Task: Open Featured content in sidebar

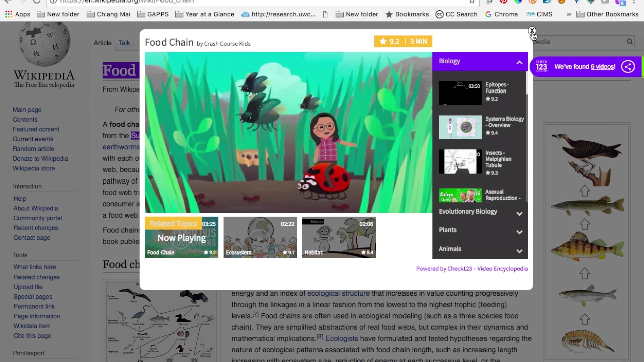Action: 36,129
